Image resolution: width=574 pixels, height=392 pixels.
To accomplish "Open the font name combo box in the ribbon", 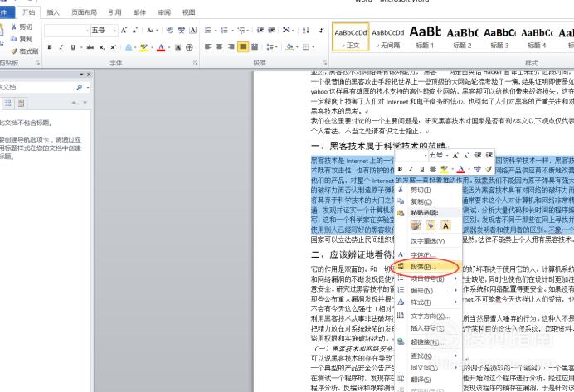I will pyautogui.click(x=67, y=31).
